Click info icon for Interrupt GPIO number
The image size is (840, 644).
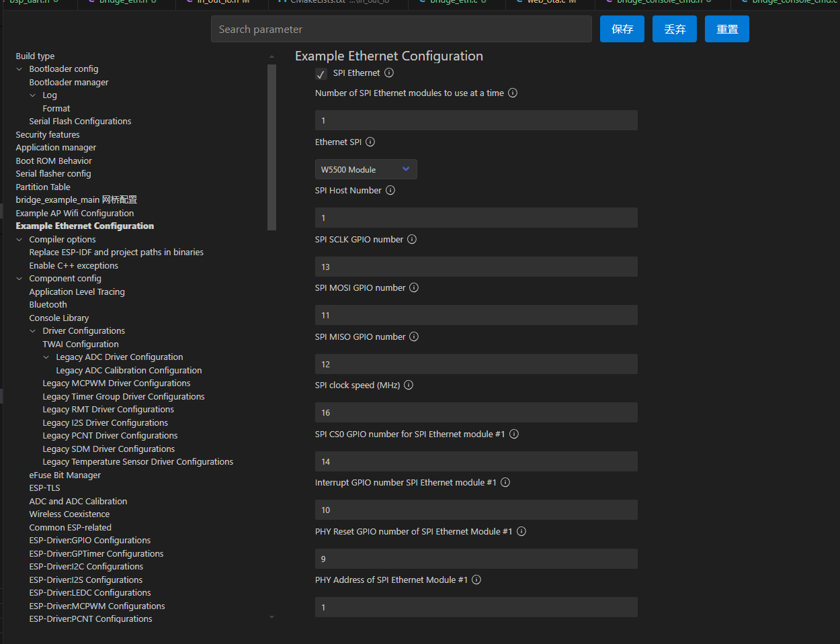coord(505,483)
